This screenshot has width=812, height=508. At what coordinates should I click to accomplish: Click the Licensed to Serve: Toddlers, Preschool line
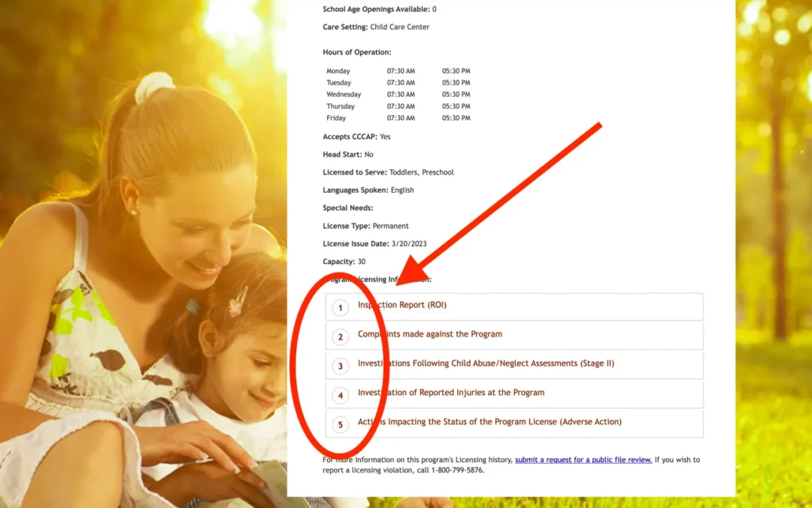click(388, 172)
